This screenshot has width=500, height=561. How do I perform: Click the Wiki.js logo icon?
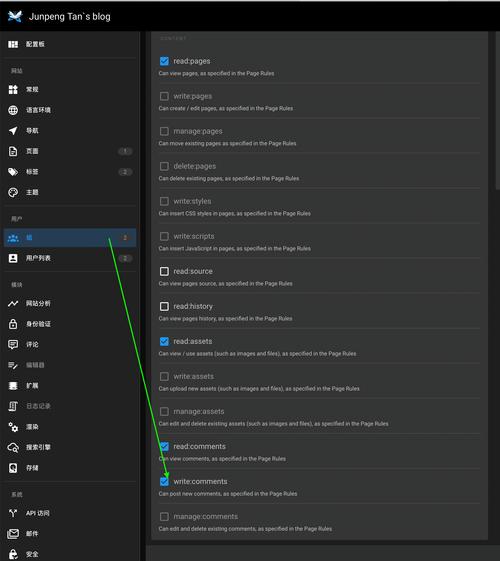tap(15, 16)
